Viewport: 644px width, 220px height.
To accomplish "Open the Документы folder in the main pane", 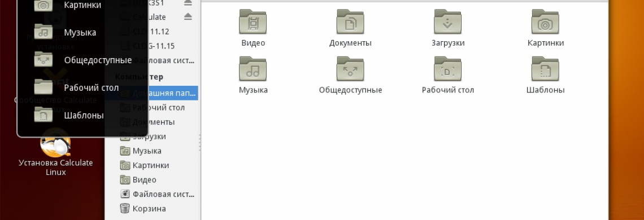I will pyautogui.click(x=350, y=28).
